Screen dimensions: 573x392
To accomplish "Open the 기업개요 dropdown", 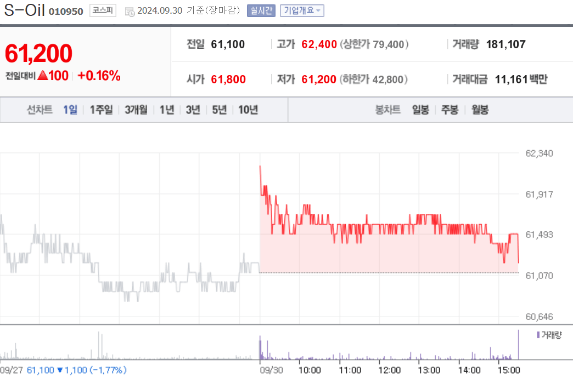I will pos(302,10).
